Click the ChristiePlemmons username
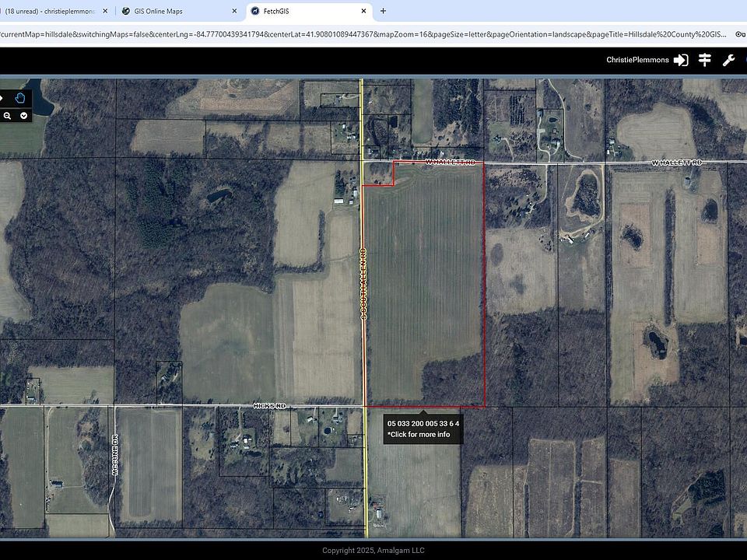 [637, 60]
